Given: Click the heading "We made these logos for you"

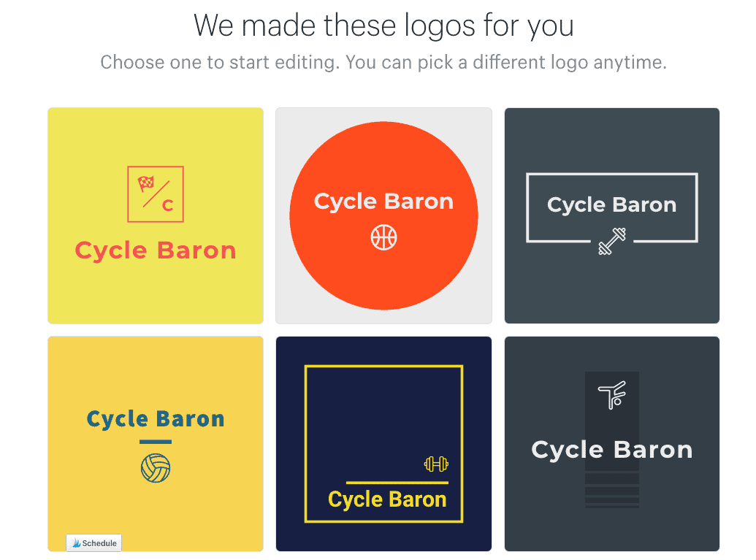Looking at the screenshot, I should point(383,26).
